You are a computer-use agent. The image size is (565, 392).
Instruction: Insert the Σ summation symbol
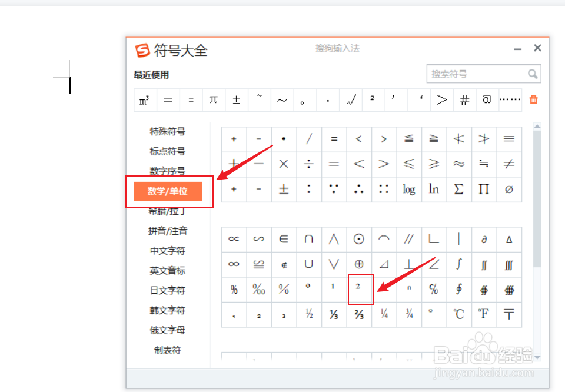coord(458,190)
